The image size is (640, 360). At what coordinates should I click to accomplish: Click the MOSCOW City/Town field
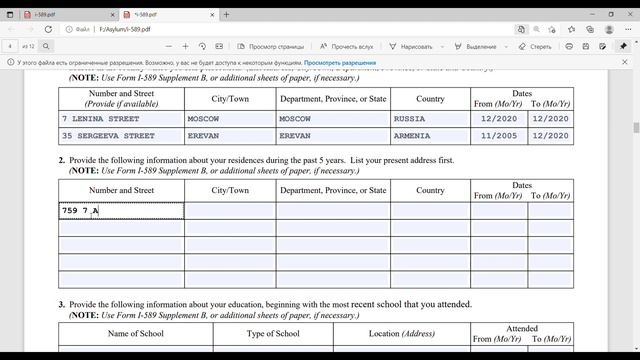tap(230, 119)
